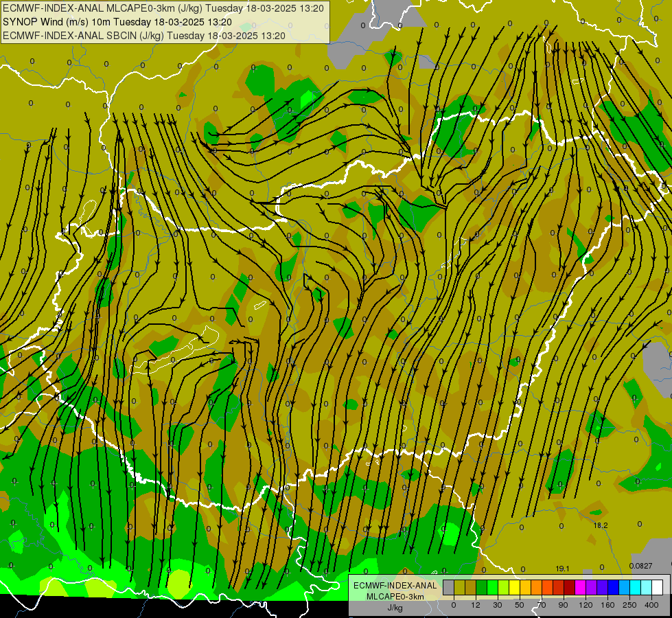Click legend tick label 70

pos(542,605)
